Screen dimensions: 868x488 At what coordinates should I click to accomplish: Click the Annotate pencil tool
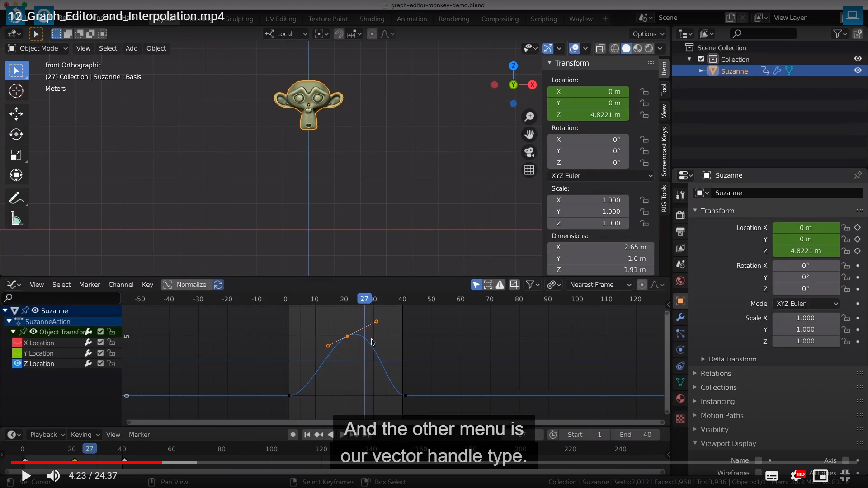[16, 198]
